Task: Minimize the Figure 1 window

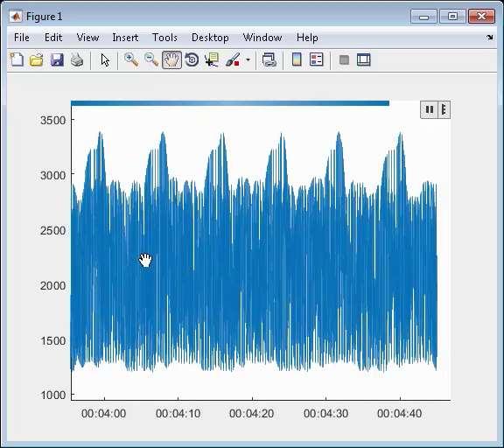Action: click(424, 17)
